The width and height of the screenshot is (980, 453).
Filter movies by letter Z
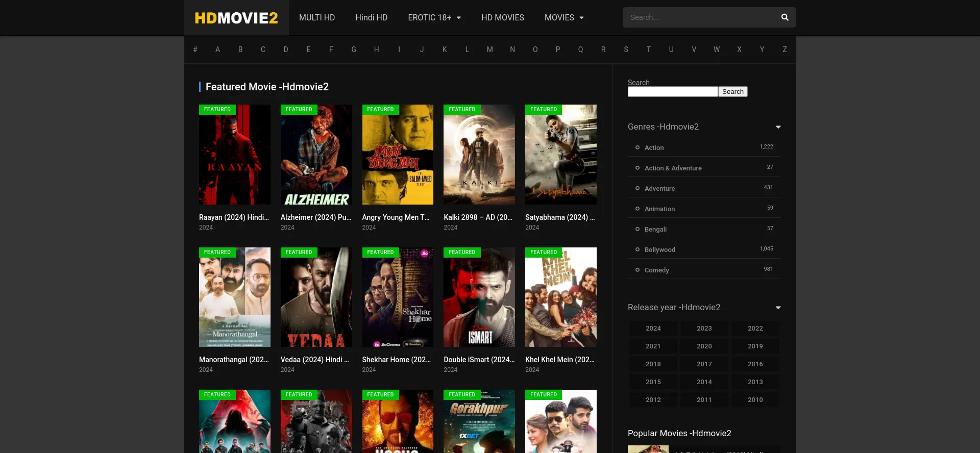click(785, 49)
